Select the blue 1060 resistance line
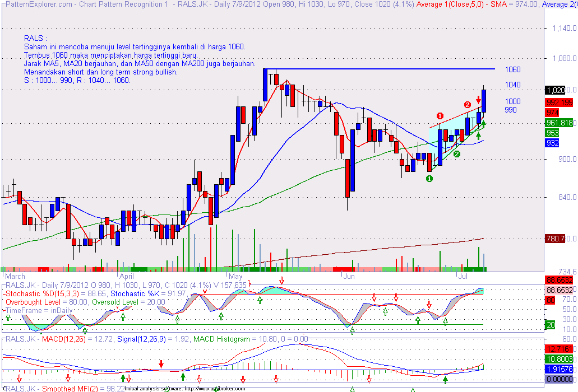 coord(380,69)
